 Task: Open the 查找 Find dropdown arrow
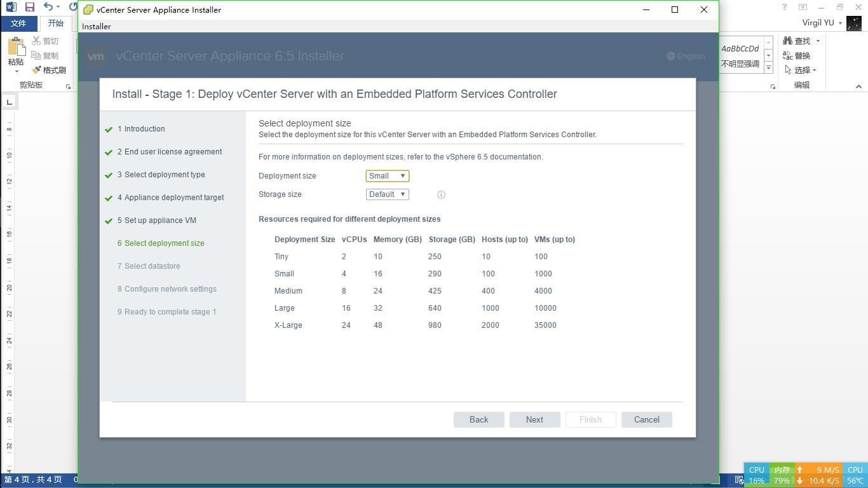point(818,41)
